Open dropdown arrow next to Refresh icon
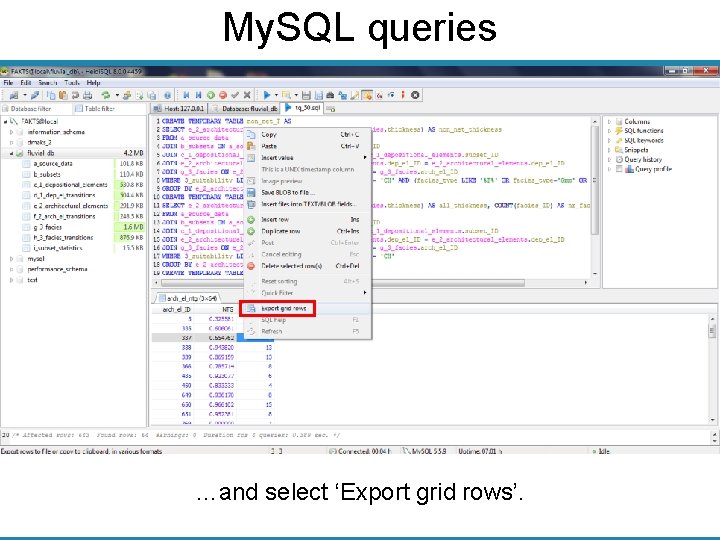The image size is (720, 540). pyautogui.click(x=117, y=96)
